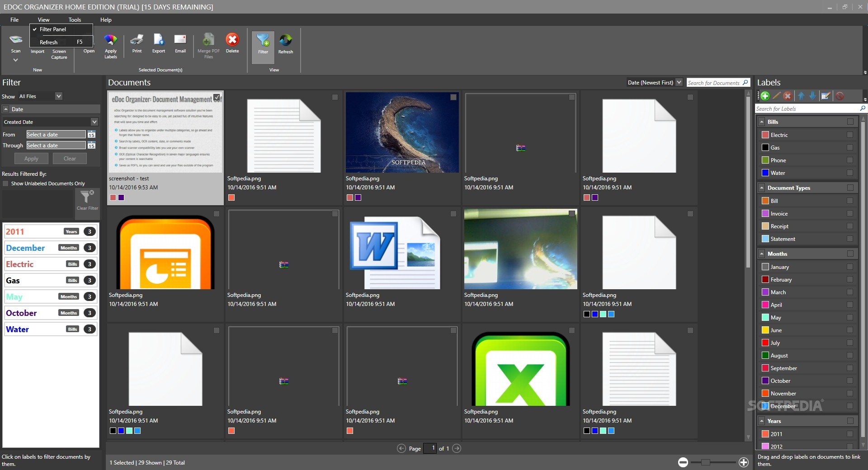Check the Invoice label checkbox
The height and width of the screenshot is (470, 868).
850,213
